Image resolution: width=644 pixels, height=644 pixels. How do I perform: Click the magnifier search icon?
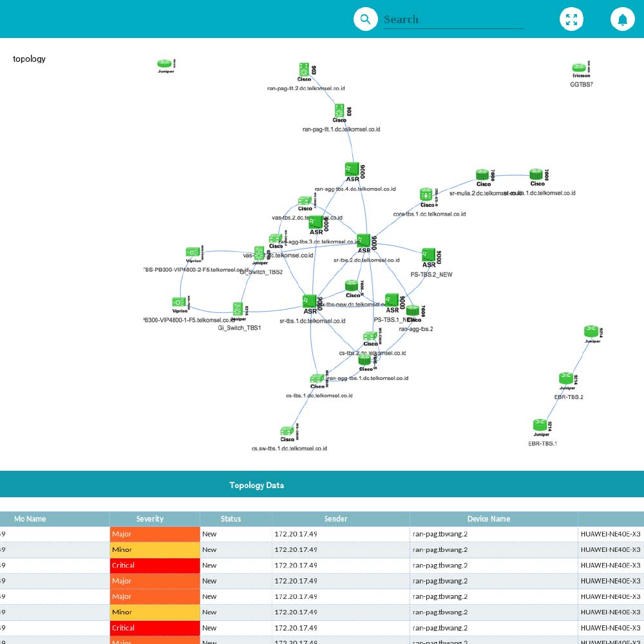coord(365,19)
